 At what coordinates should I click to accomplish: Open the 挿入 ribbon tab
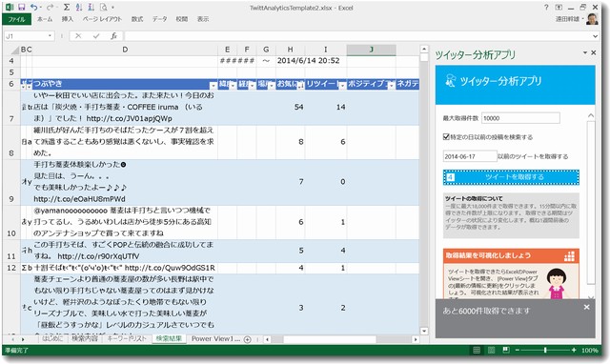[67, 19]
